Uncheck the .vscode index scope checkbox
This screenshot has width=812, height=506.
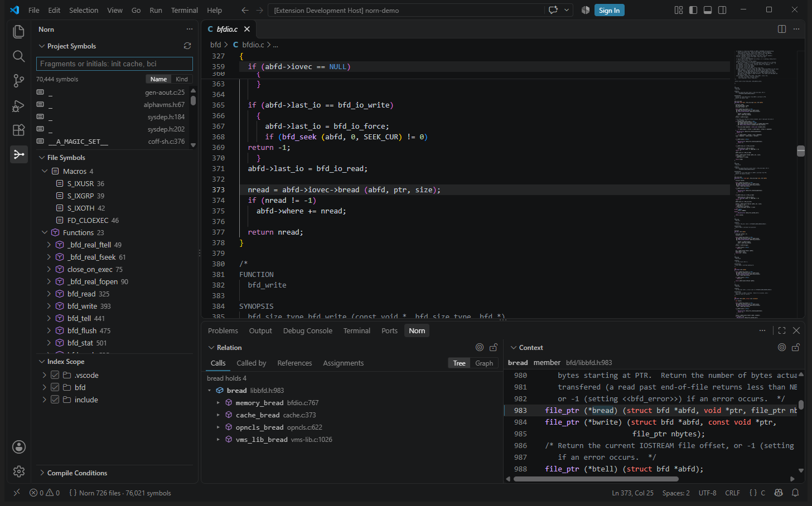[x=55, y=375]
